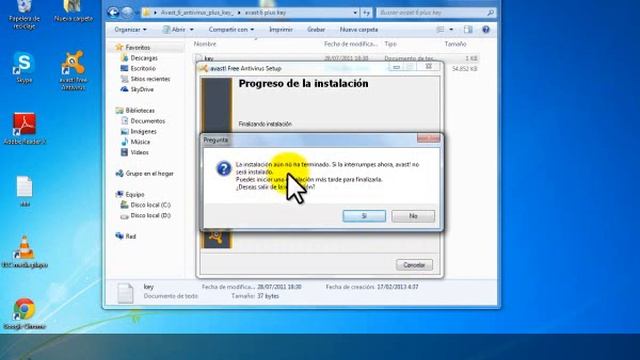Open the Organizar menu in Explorer
640x360 pixels.
(130, 29)
